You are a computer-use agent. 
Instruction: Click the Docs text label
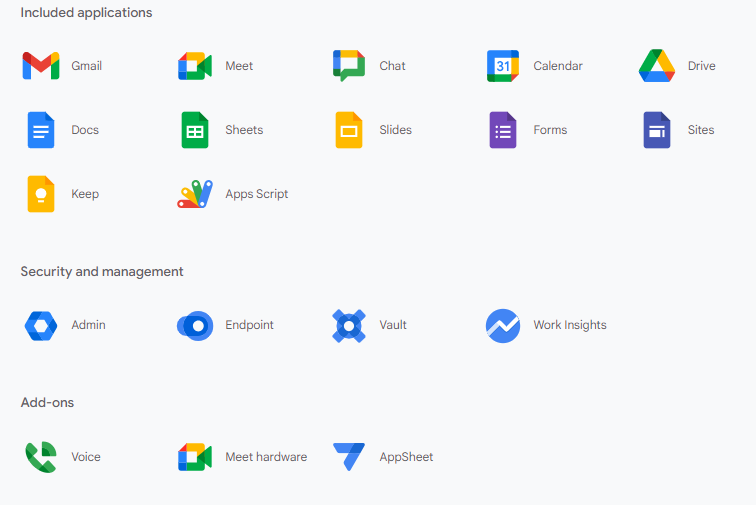point(85,130)
